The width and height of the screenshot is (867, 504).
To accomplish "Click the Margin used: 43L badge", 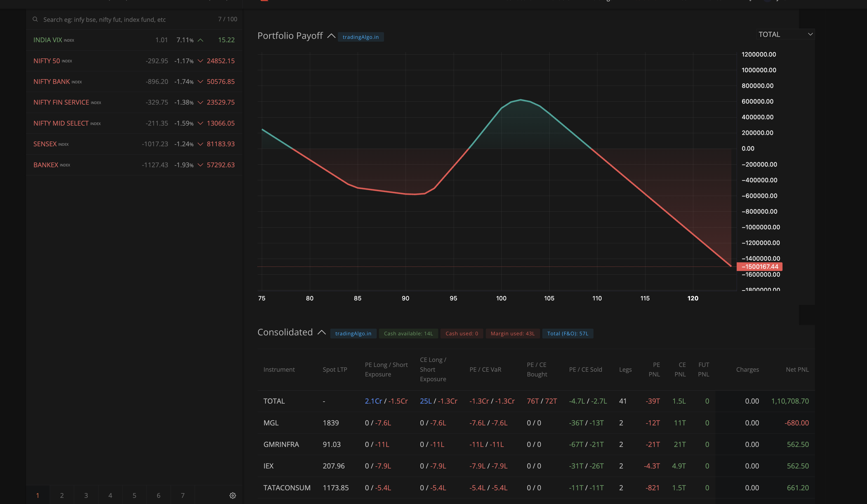I will coord(512,333).
